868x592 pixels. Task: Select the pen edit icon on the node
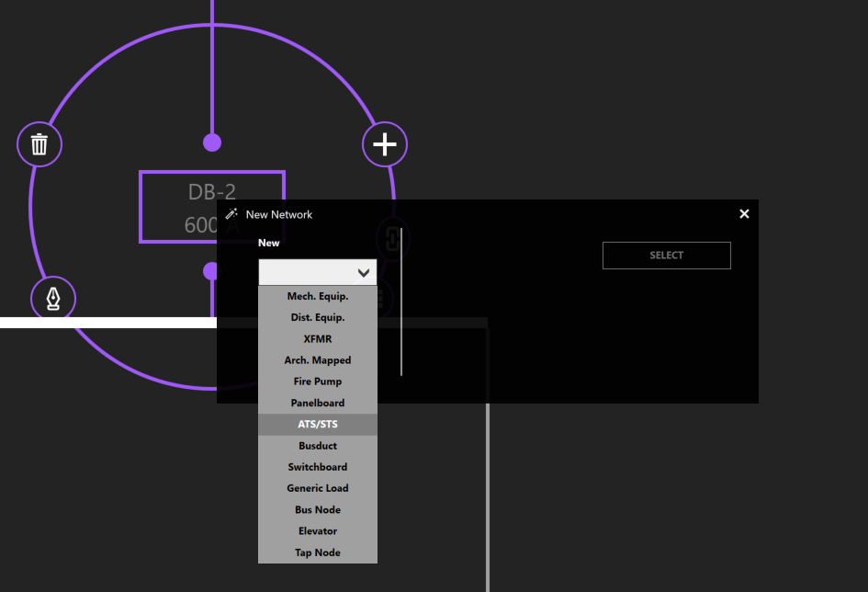[53, 299]
